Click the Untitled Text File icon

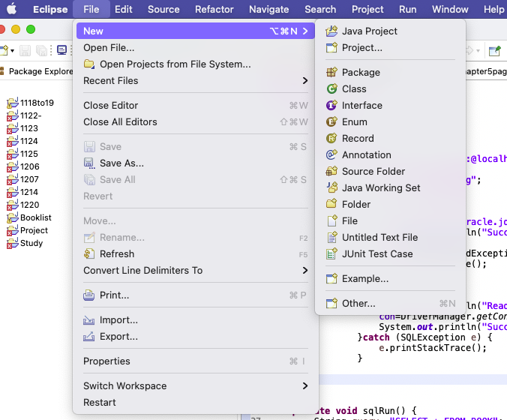point(331,237)
